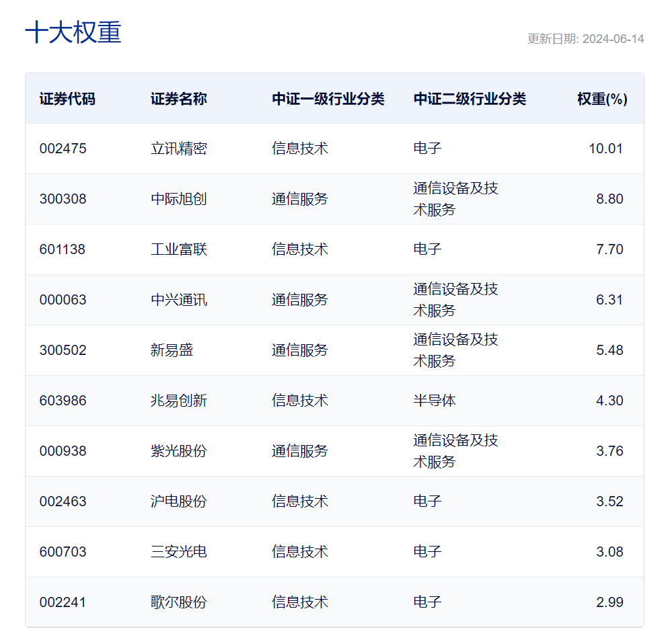Click the weight value 8.80

pos(609,199)
